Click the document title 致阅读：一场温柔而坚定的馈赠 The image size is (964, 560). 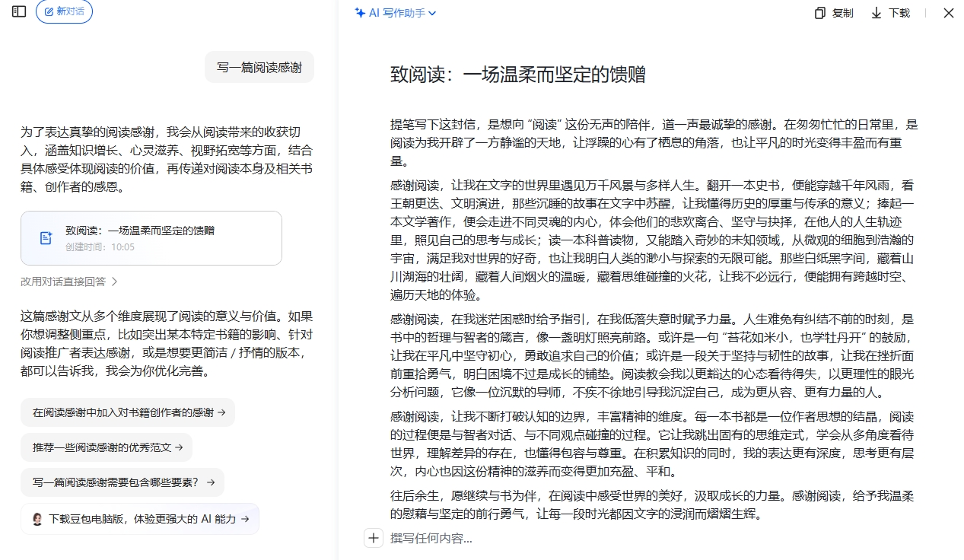point(517,75)
